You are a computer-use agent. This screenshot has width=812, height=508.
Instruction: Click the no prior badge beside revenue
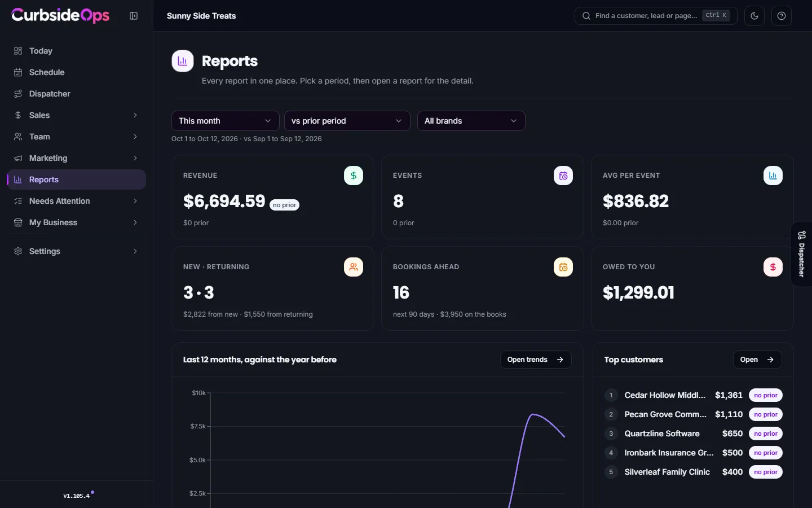coord(285,205)
